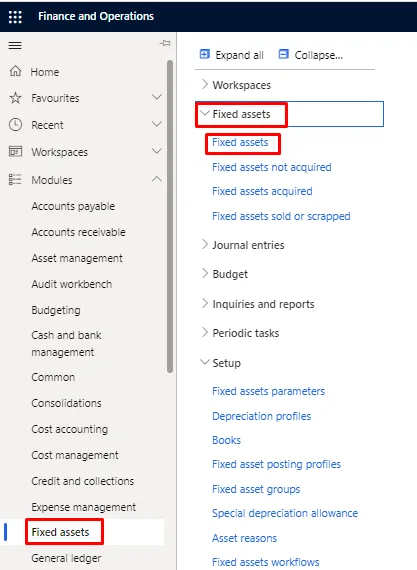Click the Finance and Operations title
The width and height of the screenshot is (417, 570).
pos(96,16)
